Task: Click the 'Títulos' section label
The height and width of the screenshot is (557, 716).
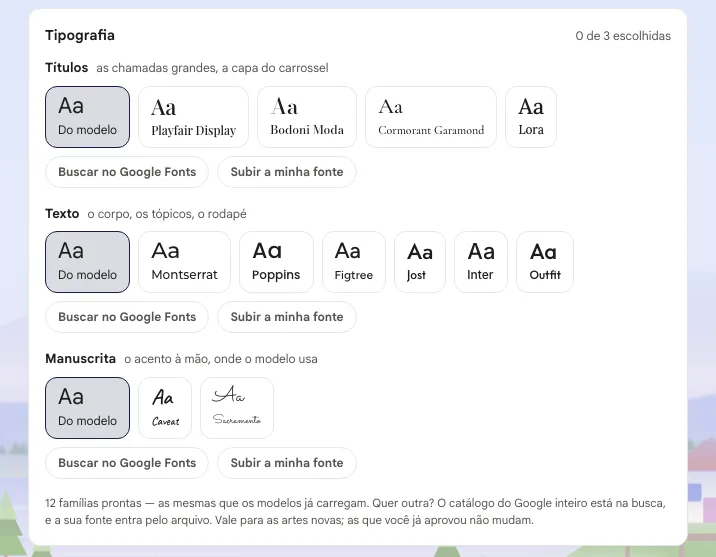Action: [67, 68]
